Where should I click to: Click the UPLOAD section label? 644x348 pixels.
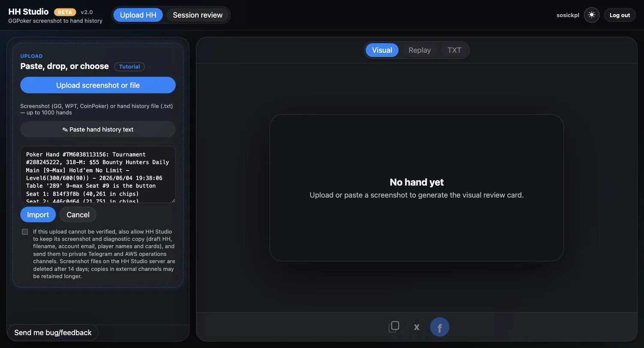(x=31, y=56)
